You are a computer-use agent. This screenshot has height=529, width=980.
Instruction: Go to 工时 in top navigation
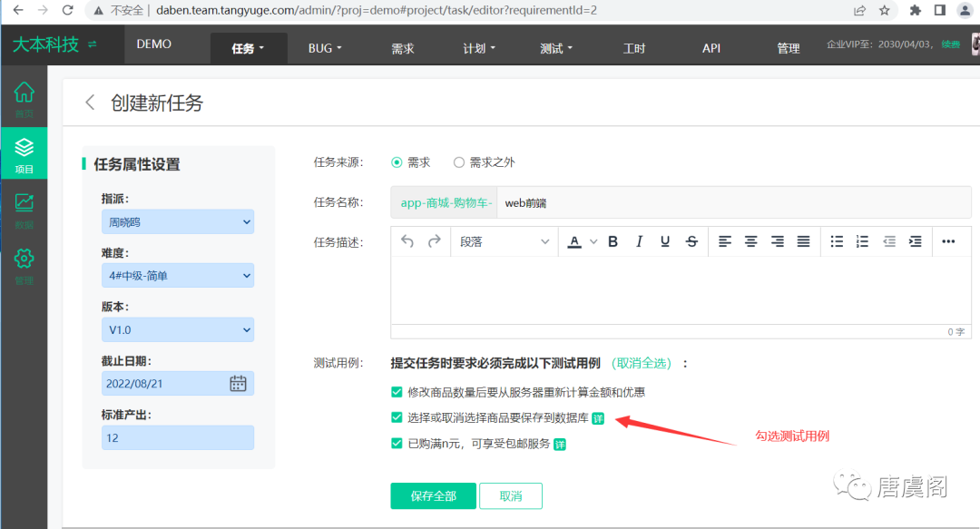point(633,48)
